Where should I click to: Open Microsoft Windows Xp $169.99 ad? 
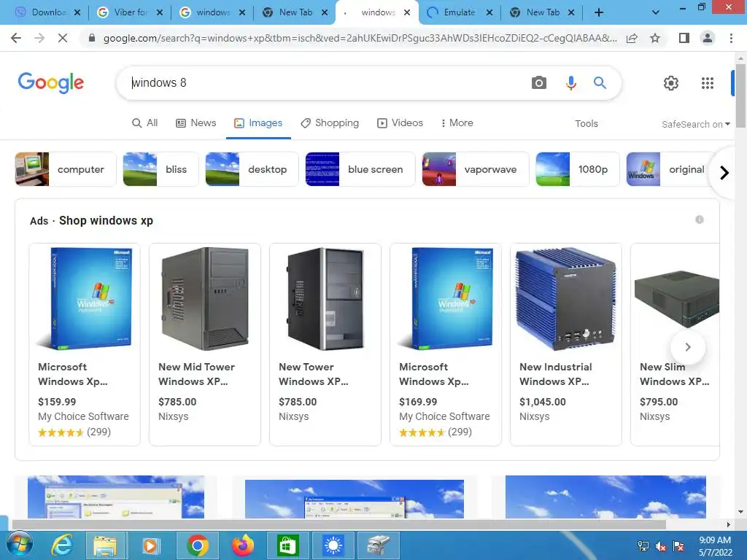pyautogui.click(x=446, y=344)
